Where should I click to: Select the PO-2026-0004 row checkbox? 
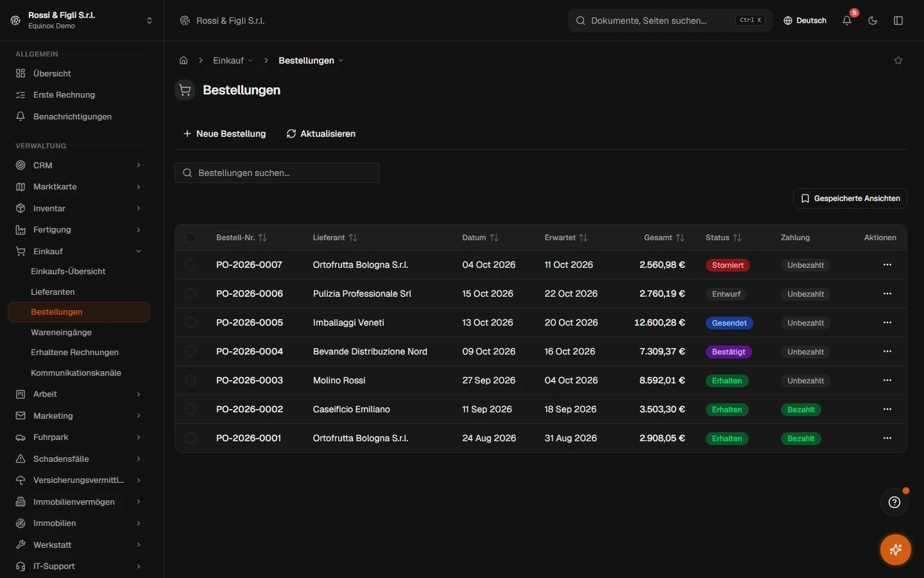click(191, 351)
